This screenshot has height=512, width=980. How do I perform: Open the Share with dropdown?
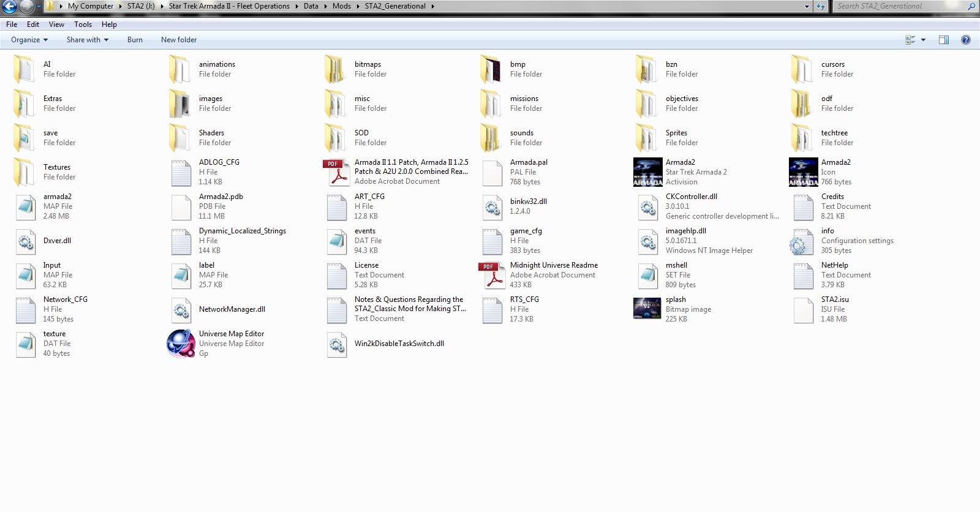pos(88,40)
